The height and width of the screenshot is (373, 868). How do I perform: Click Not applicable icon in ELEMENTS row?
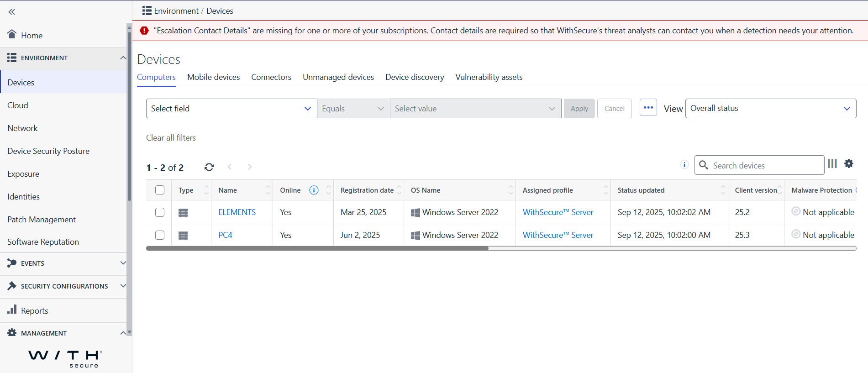click(796, 211)
